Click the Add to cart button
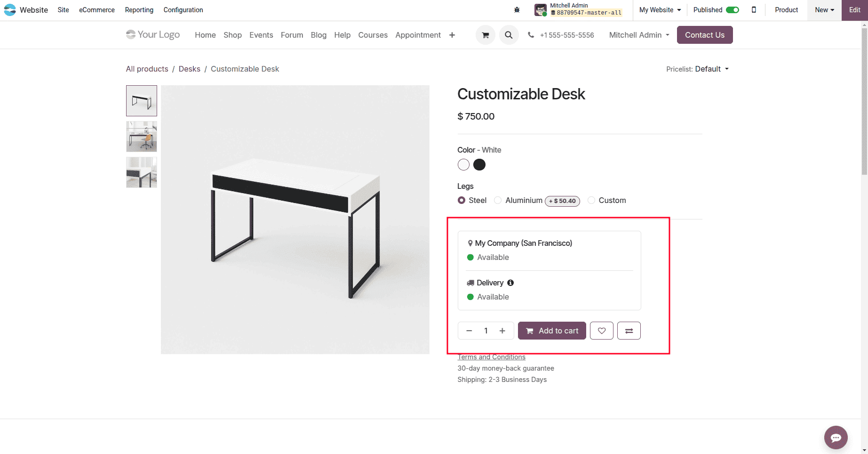Image resolution: width=868 pixels, height=454 pixels. tap(551, 330)
